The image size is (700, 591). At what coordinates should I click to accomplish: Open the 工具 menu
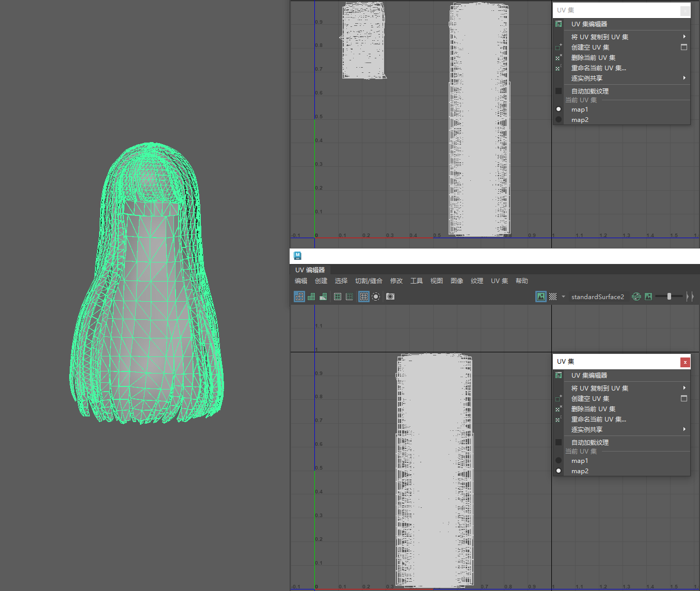(x=417, y=281)
